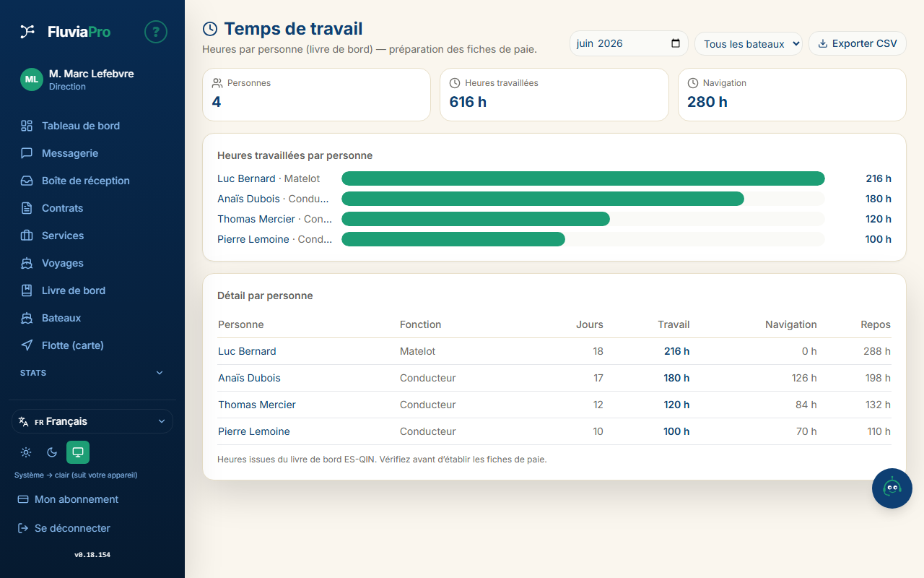Open Boîte de réception

point(92,181)
